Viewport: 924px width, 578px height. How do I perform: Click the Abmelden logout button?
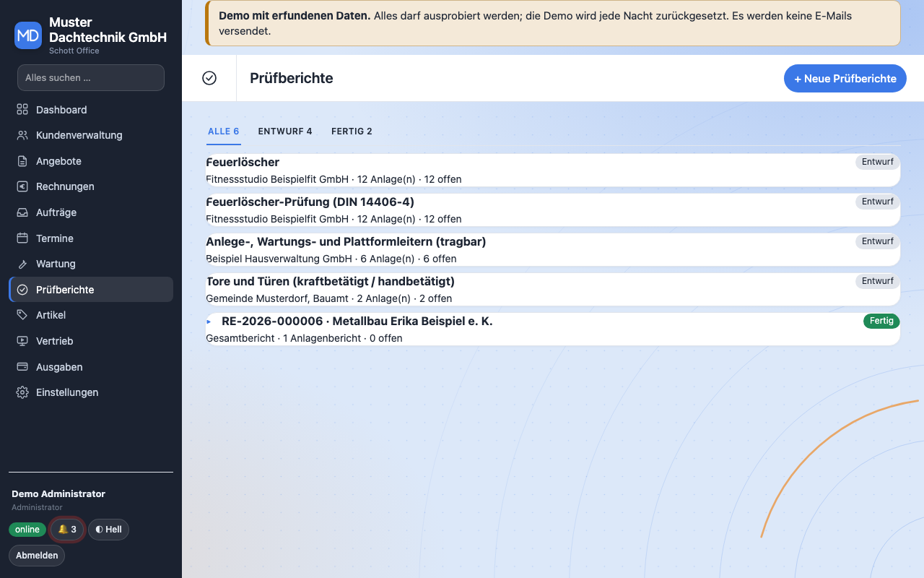[x=37, y=556]
